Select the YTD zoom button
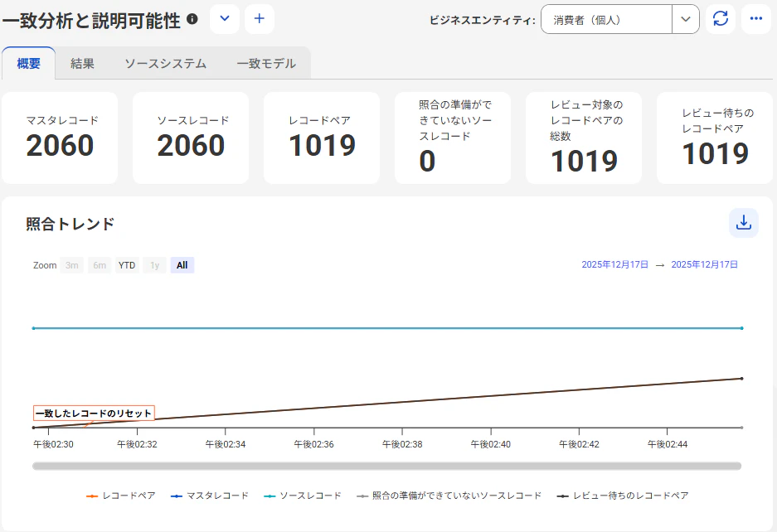 (x=127, y=265)
